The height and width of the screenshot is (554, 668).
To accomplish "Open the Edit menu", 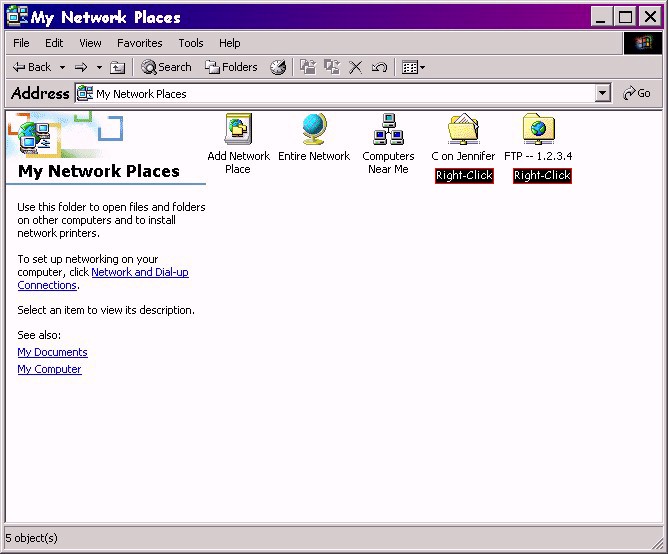I will pyautogui.click(x=54, y=43).
